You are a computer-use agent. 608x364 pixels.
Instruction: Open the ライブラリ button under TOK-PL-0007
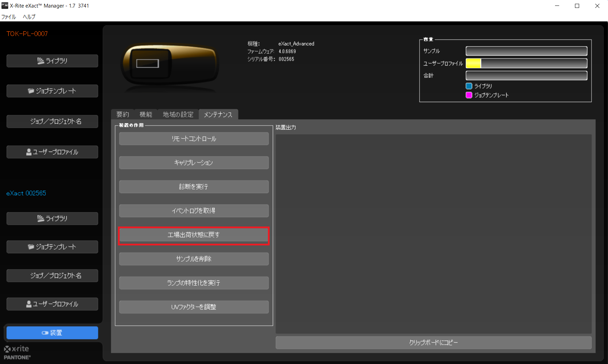pyautogui.click(x=52, y=61)
